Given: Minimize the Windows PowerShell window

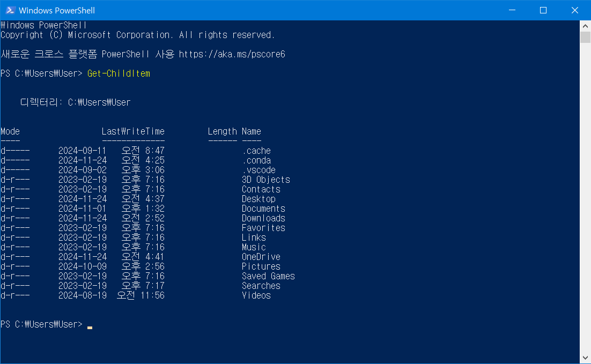Looking at the screenshot, I should [512, 10].
